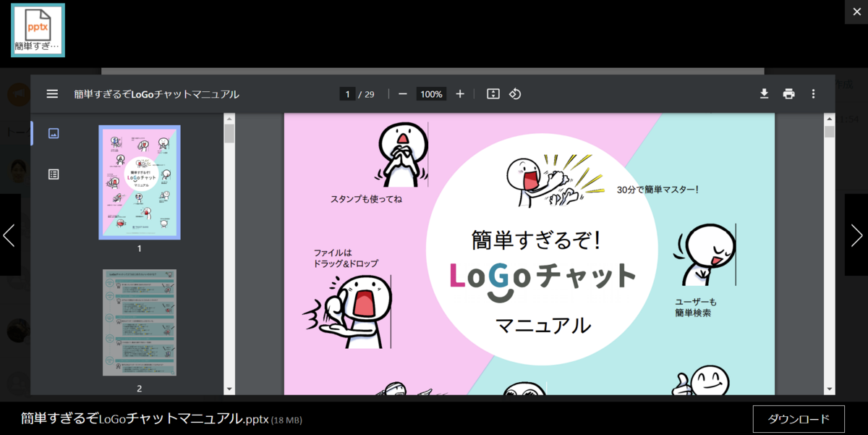Screen dimensions: 868x435
Task: Click the ダウンロード button
Action: pyautogui.click(x=799, y=419)
